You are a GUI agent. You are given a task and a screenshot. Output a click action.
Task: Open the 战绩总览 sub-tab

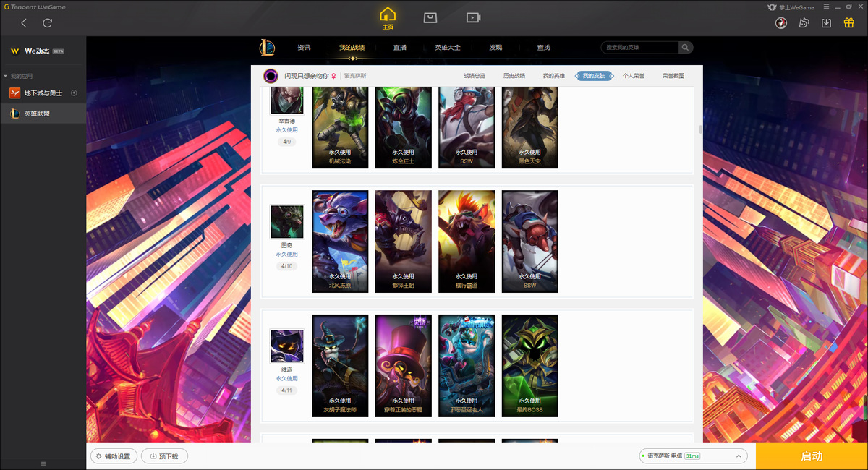(x=475, y=76)
